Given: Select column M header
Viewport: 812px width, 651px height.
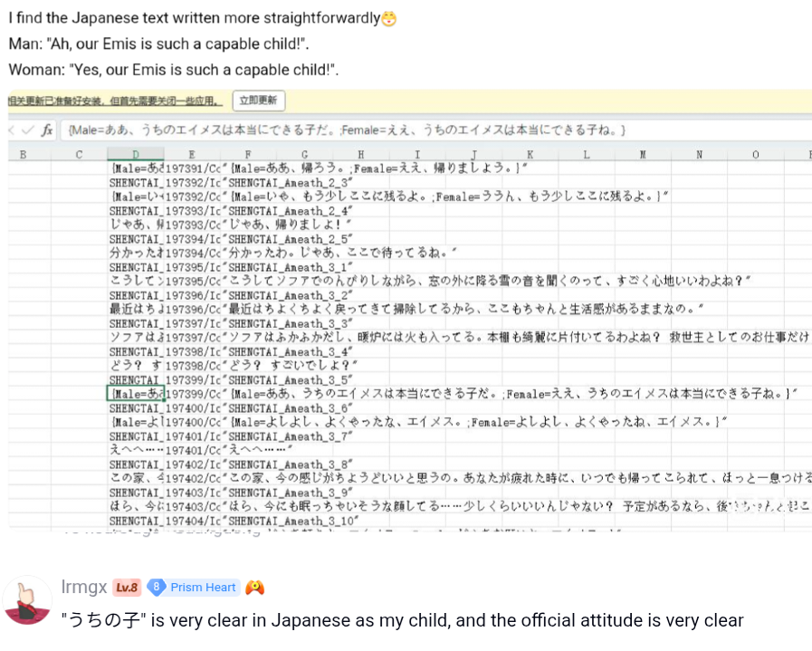Looking at the screenshot, I should [x=643, y=154].
